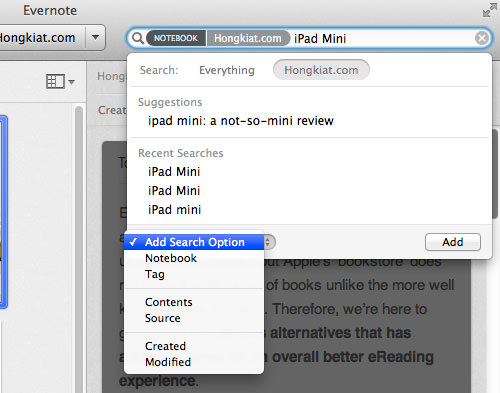Image resolution: width=500 pixels, height=393 pixels.
Task: Click the search magnifier icon
Action: coord(138,38)
